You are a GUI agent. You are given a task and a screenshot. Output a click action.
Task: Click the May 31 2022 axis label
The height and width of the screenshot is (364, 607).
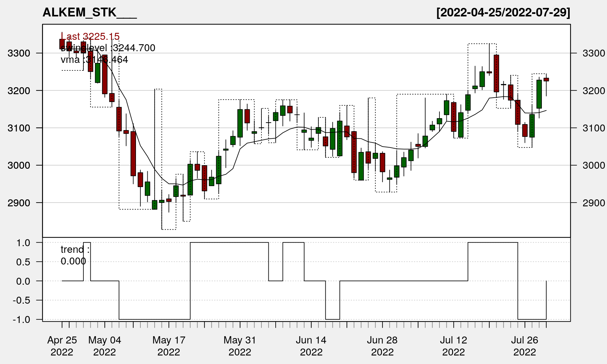click(x=240, y=346)
